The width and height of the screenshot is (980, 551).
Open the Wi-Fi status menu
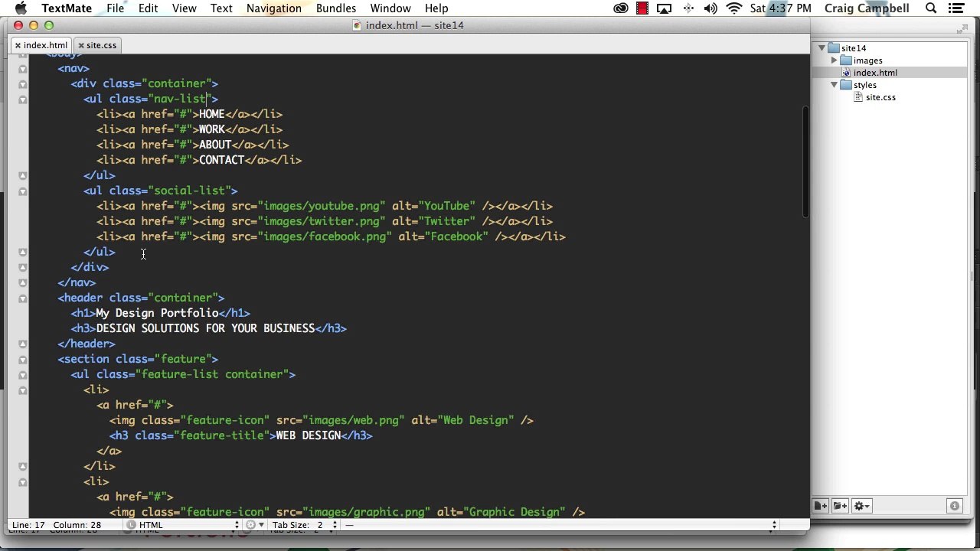pyautogui.click(x=734, y=8)
